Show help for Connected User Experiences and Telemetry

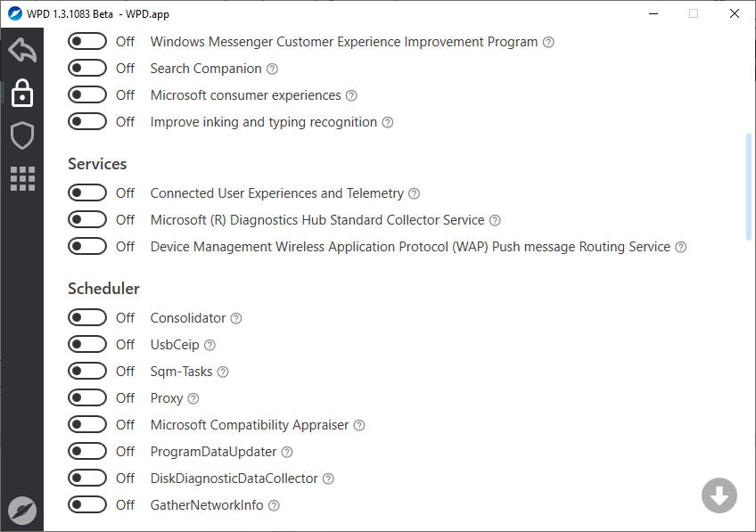pos(414,193)
